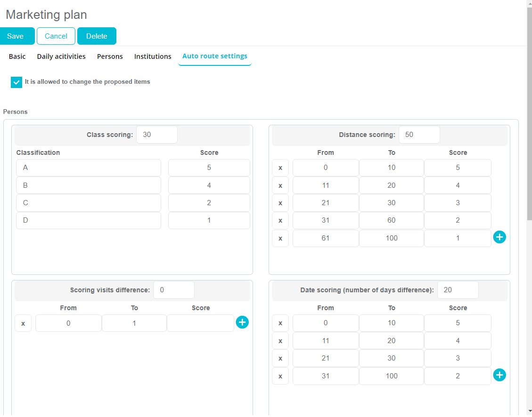The height and width of the screenshot is (417, 532).
Task: Switch to the Basic tab
Action: click(x=17, y=56)
